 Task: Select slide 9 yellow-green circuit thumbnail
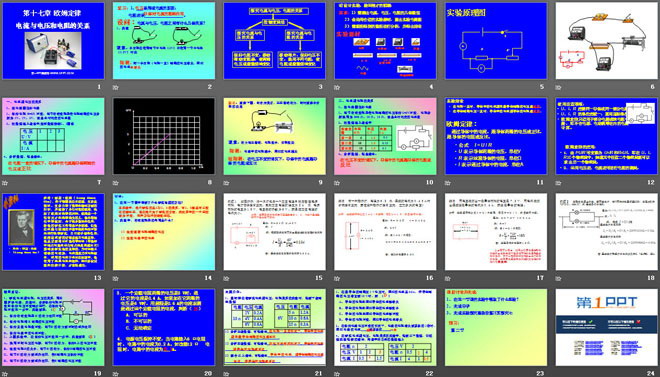[x=274, y=136]
